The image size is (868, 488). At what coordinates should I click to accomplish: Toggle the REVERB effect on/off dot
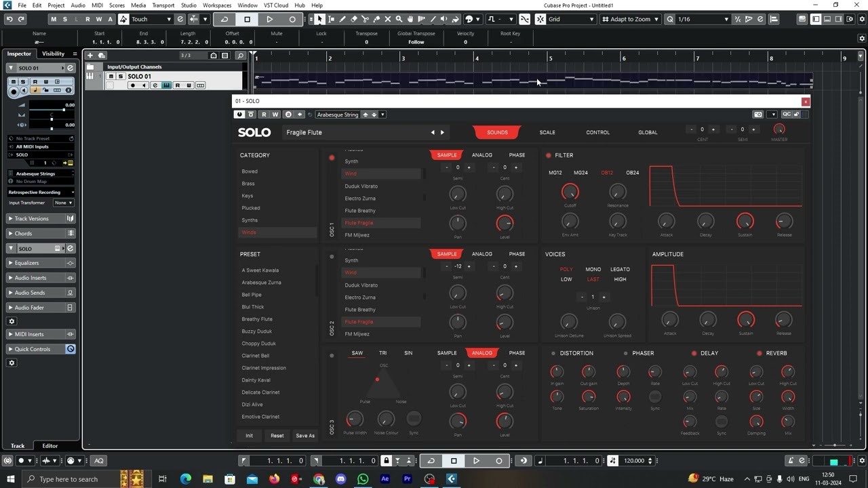759,353
